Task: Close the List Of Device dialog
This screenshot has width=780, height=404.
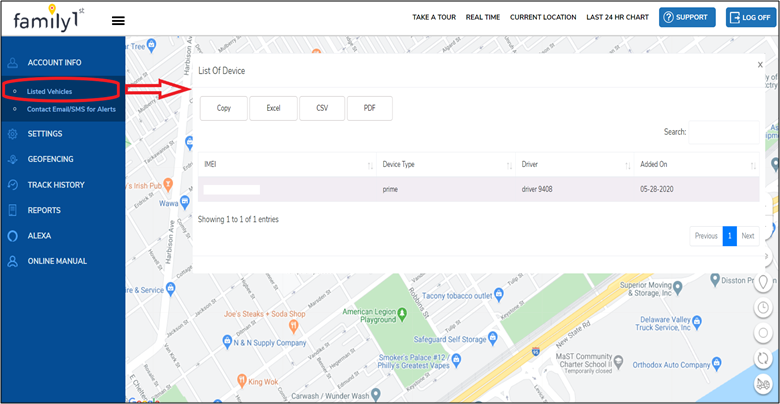Action: (760, 65)
